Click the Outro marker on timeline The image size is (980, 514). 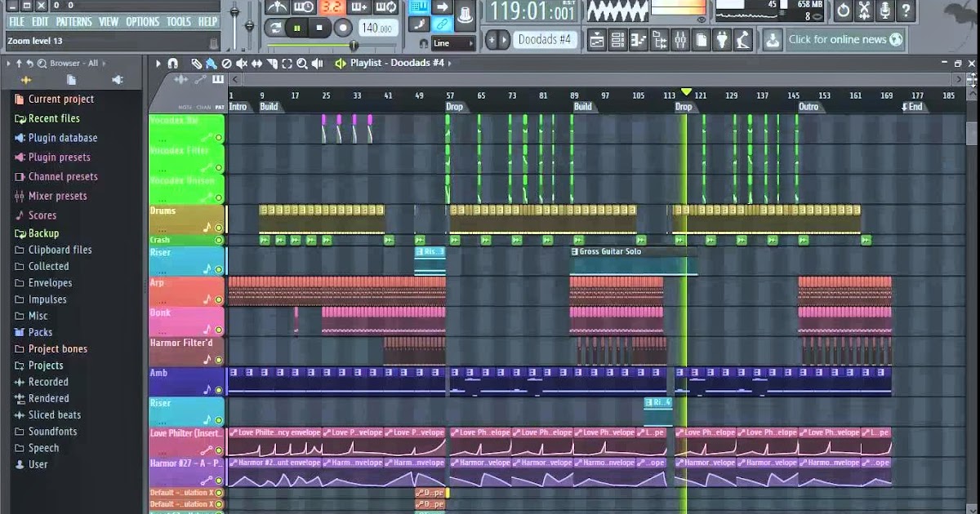[x=808, y=107]
